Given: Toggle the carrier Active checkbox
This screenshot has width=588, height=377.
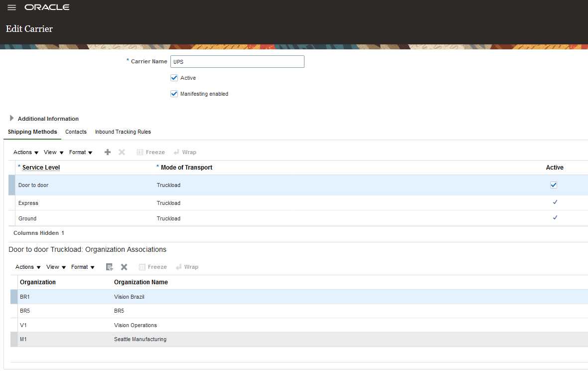Looking at the screenshot, I should click(x=174, y=78).
